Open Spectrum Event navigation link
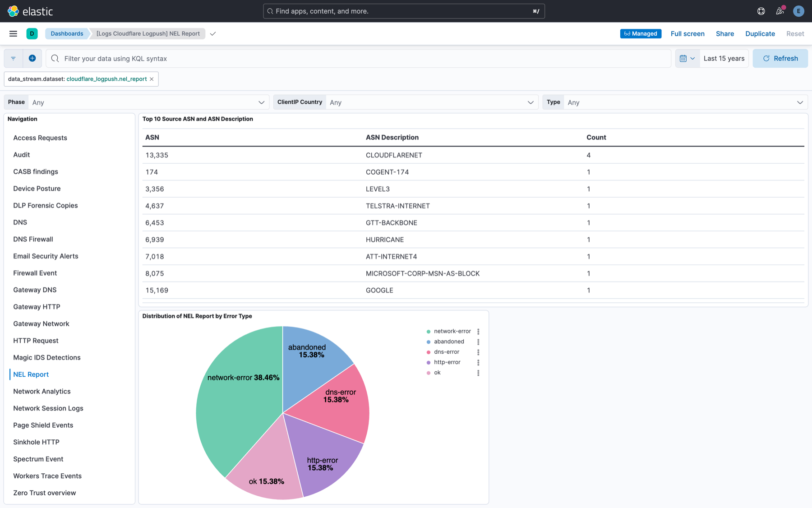Screen dimensions: 812x508 38,459
